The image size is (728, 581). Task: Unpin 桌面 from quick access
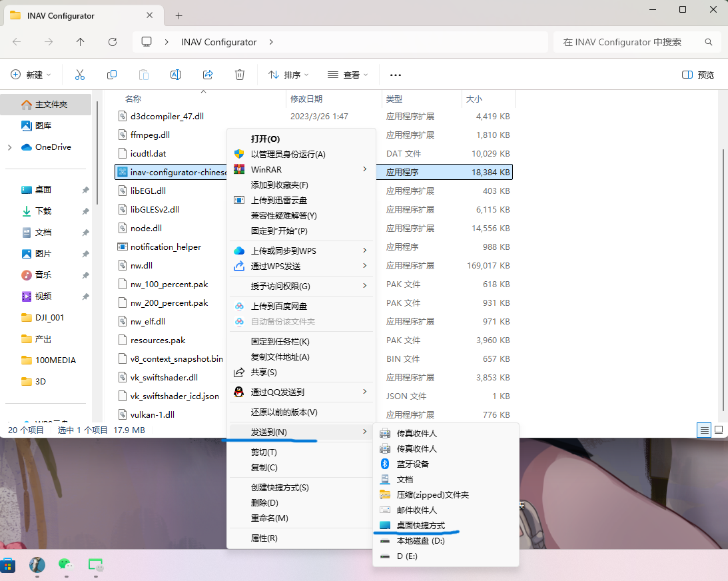pos(85,190)
